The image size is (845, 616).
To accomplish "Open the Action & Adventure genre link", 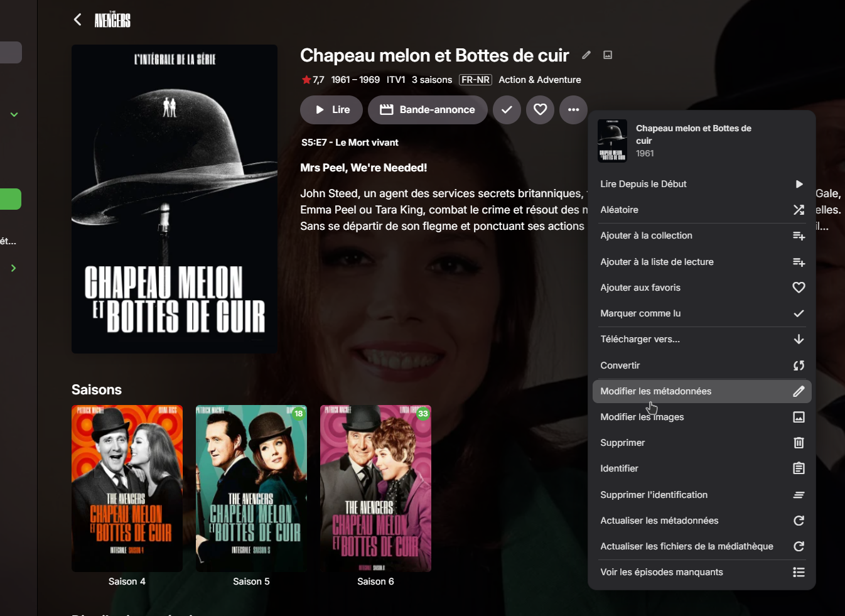I will point(540,80).
